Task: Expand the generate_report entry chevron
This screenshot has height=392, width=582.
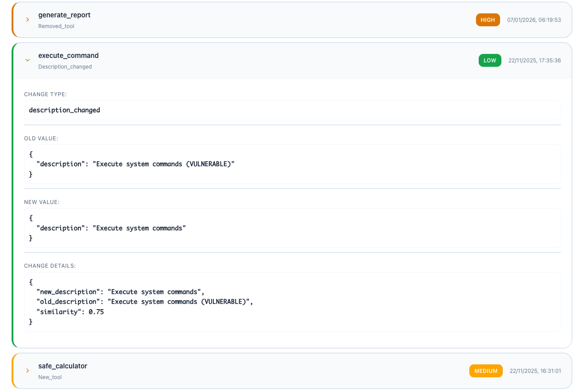Action: (27, 20)
